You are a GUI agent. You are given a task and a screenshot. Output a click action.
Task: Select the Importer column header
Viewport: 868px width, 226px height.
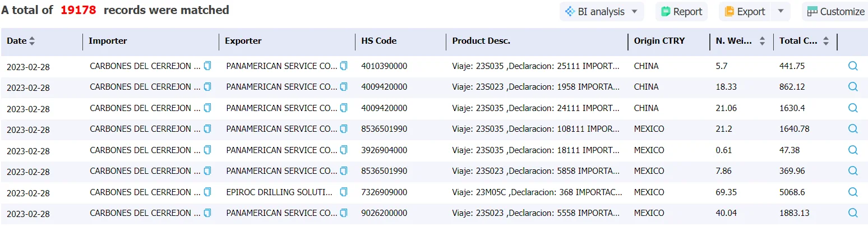108,41
